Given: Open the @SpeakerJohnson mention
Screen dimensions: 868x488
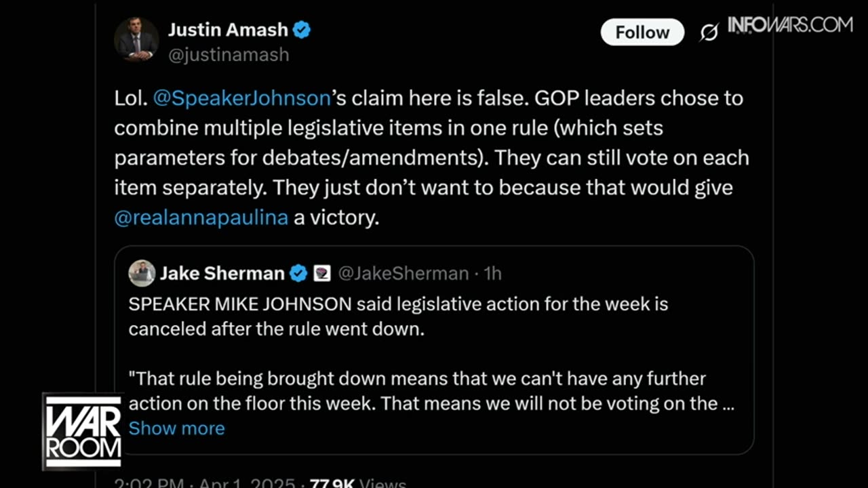Looking at the screenshot, I should click(x=241, y=98).
